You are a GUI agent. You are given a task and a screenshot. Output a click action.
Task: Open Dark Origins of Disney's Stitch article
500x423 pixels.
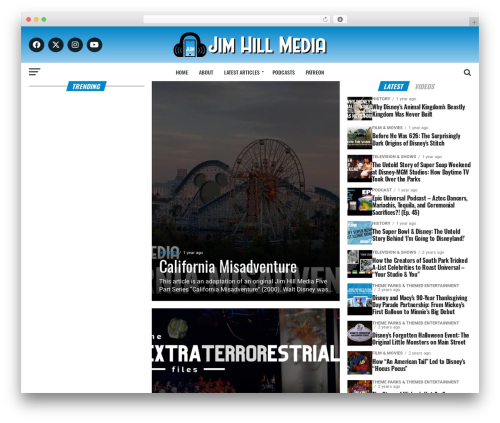pyautogui.click(x=416, y=140)
